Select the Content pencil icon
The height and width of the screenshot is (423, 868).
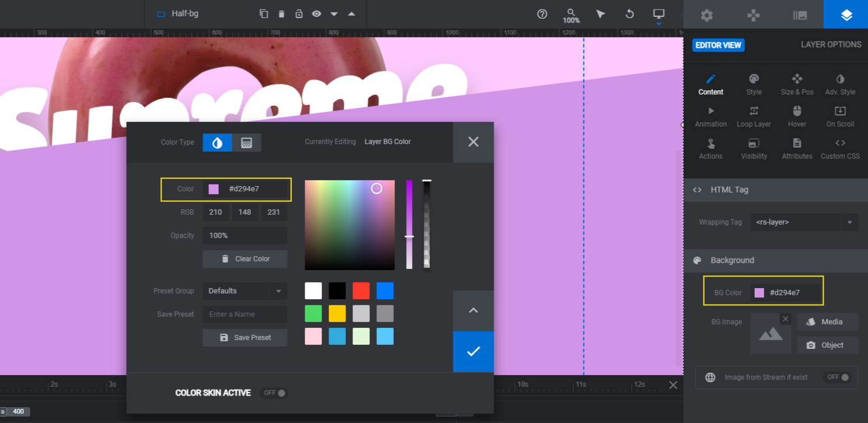pyautogui.click(x=710, y=85)
